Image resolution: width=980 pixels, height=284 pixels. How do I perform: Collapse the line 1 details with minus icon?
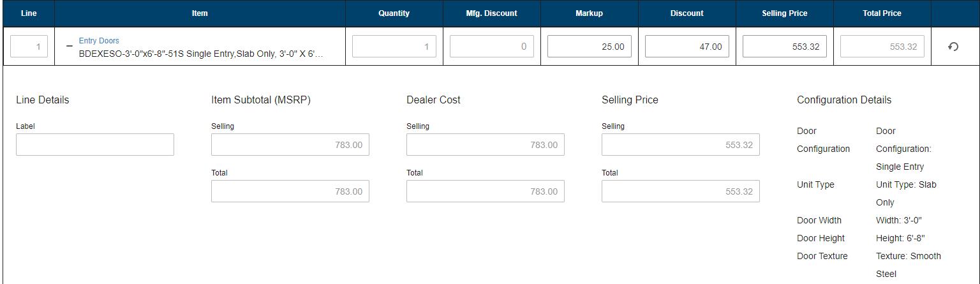(70, 47)
